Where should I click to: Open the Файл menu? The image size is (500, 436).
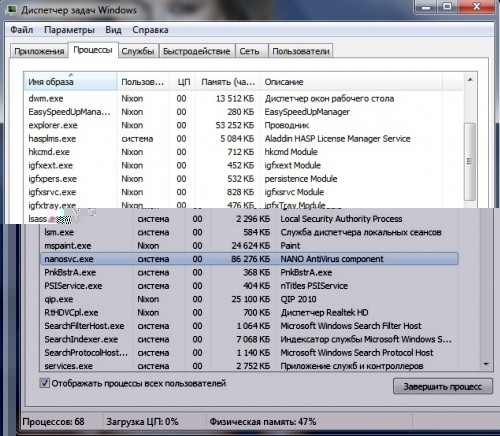tap(21, 30)
